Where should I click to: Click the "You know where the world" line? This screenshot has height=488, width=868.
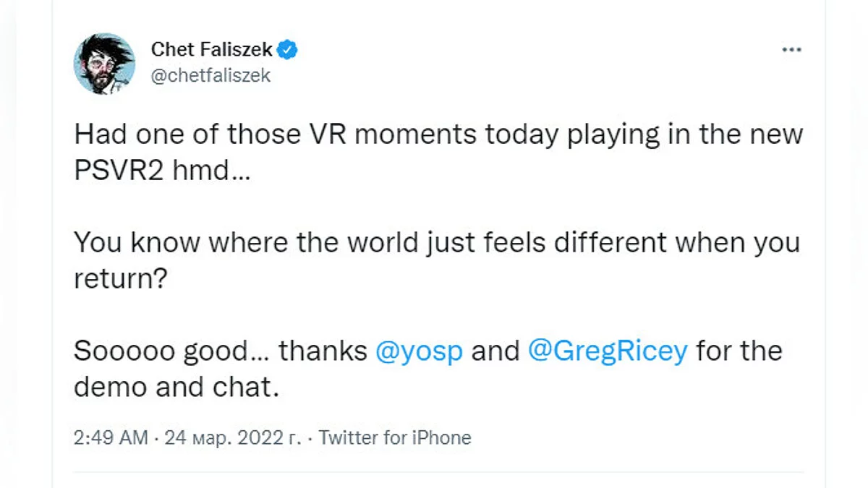coord(437,243)
